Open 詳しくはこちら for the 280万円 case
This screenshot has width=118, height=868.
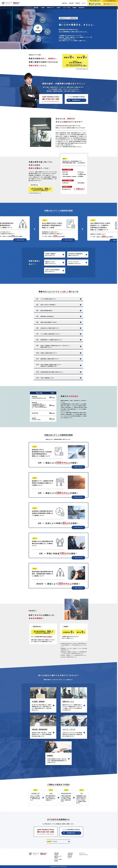[78, 497]
